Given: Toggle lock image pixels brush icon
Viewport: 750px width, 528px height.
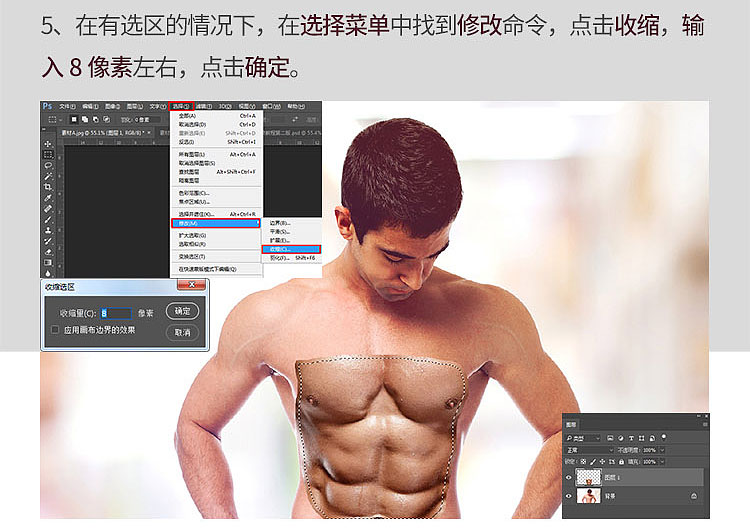Looking at the screenshot, I should (593, 462).
